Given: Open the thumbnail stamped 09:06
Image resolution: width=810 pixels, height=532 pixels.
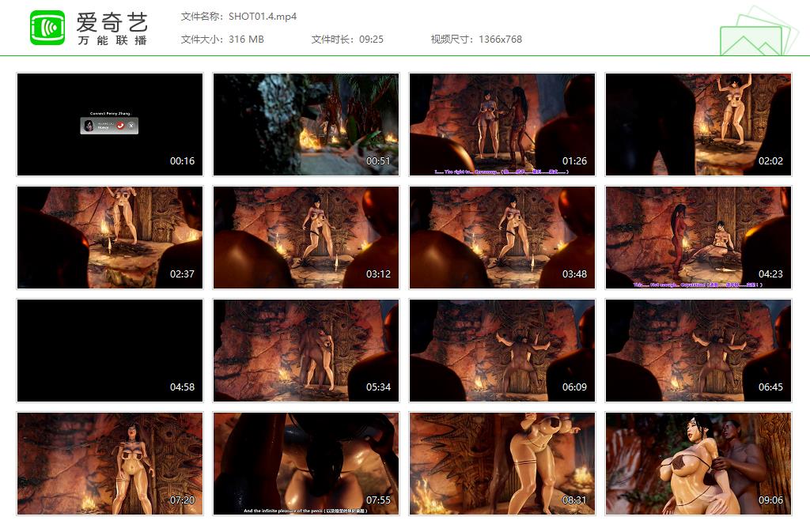Looking at the screenshot, I should [698, 463].
